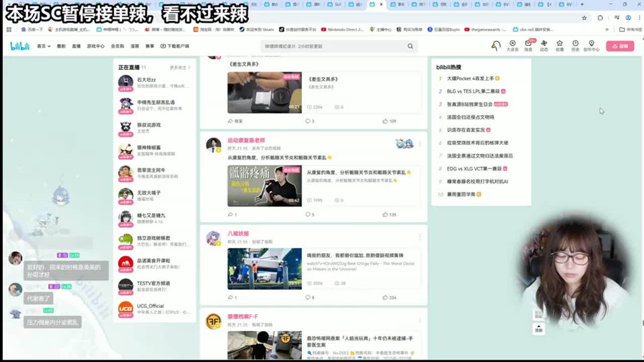The width and height of the screenshot is (644, 362).
Task: Open three-dot menu on 运动康复陈老师 post
Action: (420, 144)
